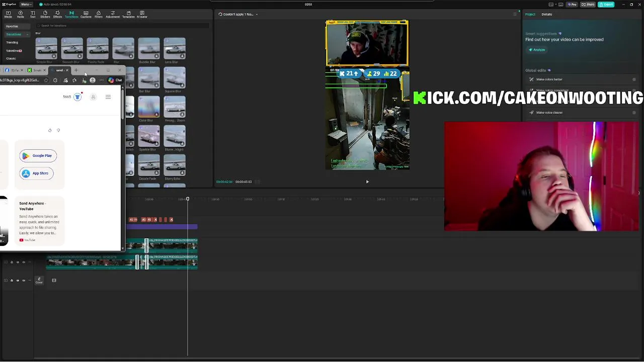The height and width of the screenshot is (362, 644).
Task: Open browser settings and more ellipsis
Action: tap(102, 80)
